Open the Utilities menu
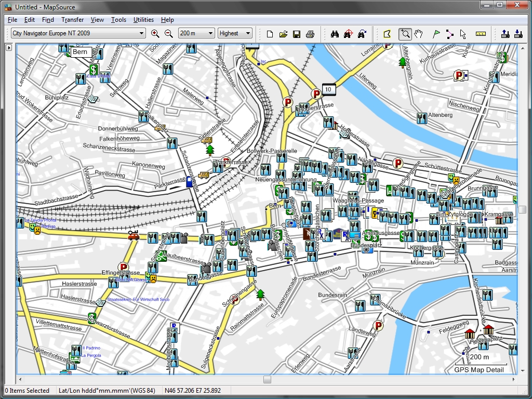This screenshot has height=399, width=532. pyautogui.click(x=143, y=20)
